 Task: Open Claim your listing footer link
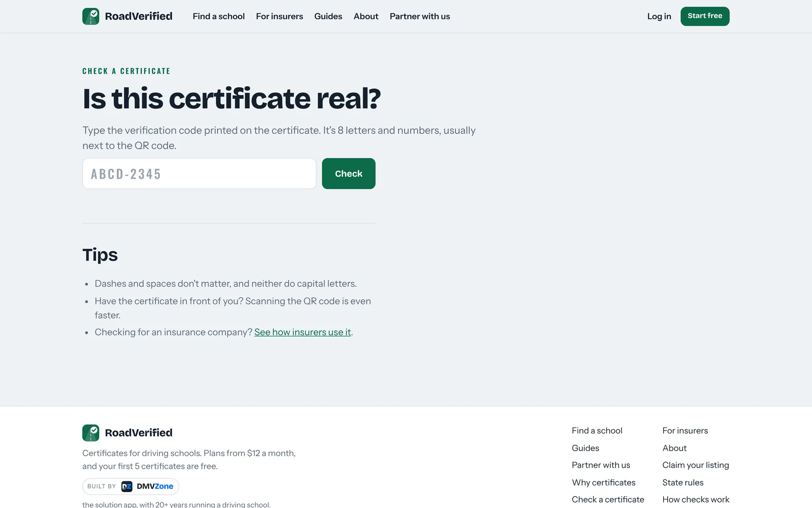point(695,465)
